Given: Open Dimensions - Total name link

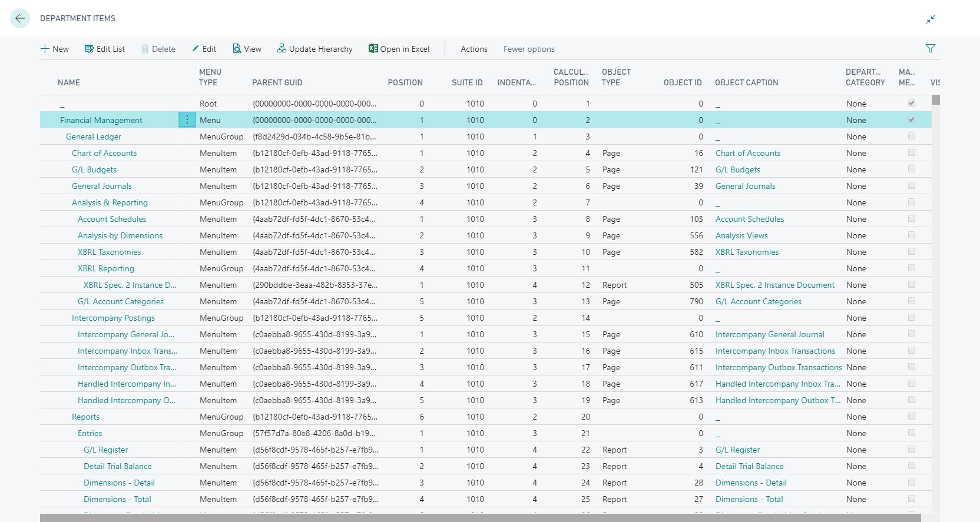Looking at the screenshot, I should point(117,499).
